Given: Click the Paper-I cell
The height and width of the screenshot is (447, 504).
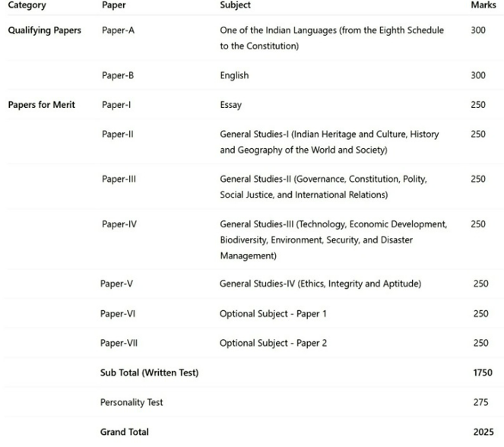Looking at the screenshot, I should (x=116, y=105).
